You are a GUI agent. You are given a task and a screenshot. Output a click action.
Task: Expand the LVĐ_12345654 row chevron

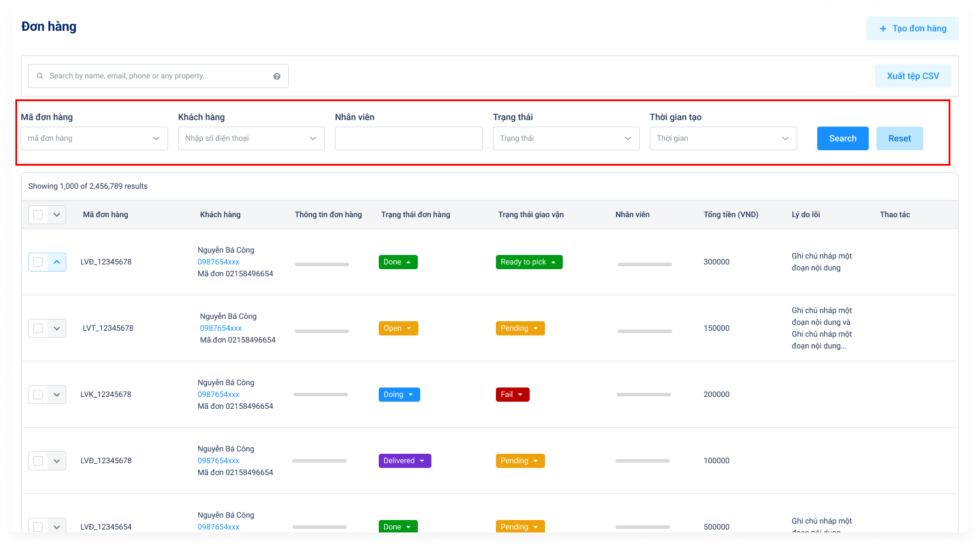pos(57,527)
